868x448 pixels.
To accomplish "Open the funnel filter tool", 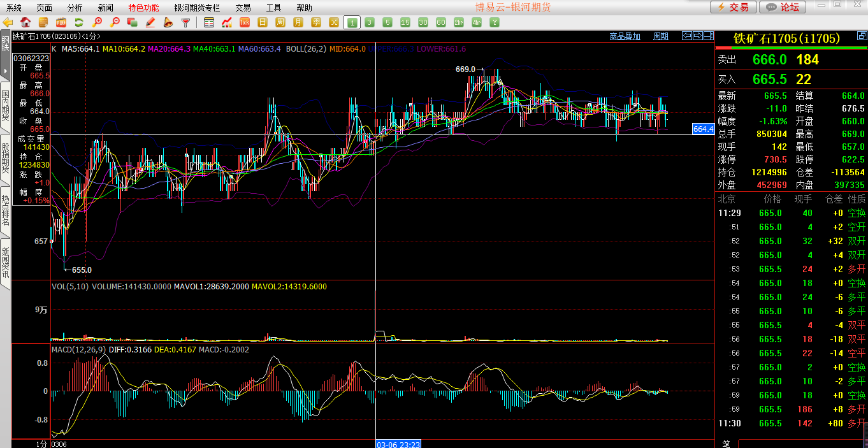I will [x=185, y=22].
